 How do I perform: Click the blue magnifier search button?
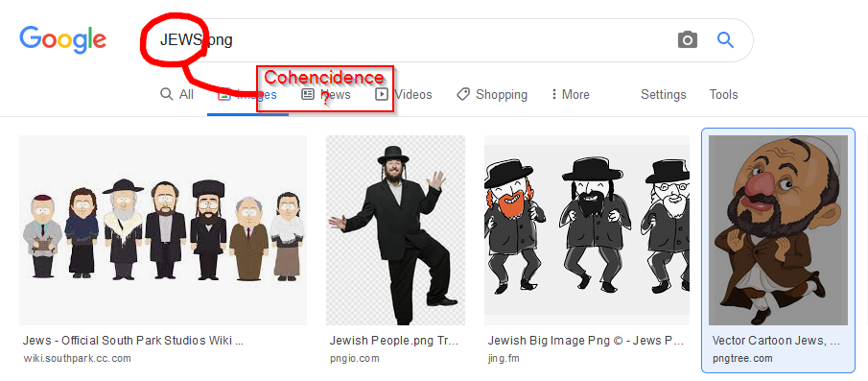725,40
